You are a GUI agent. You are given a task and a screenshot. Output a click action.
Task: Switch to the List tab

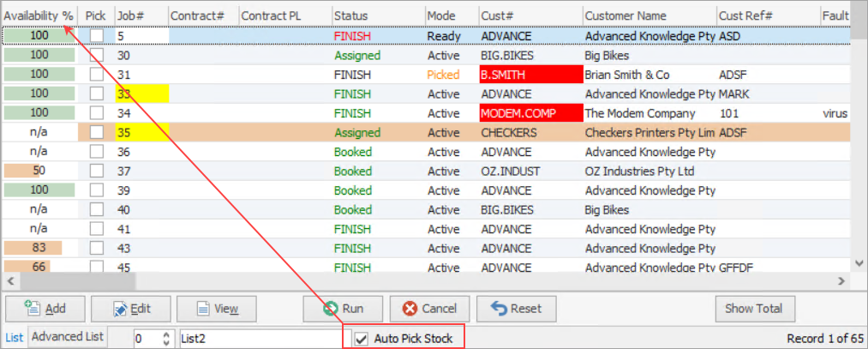coord(15,337)
